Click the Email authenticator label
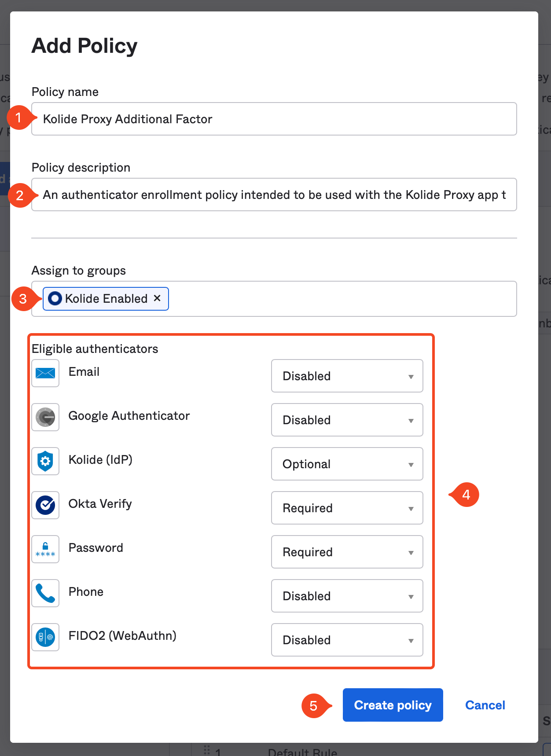This screenshot has height=756, width=551. [84, 372]
